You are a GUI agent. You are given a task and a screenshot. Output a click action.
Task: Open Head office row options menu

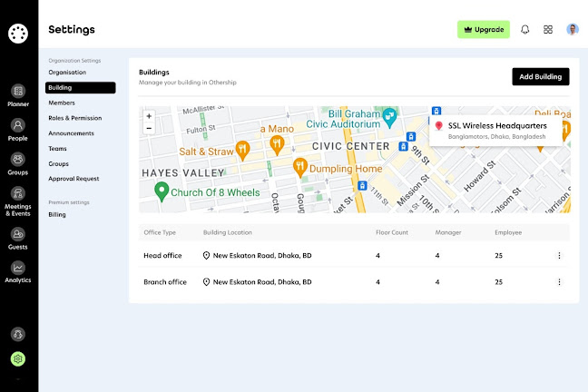[x=559, y=256]
